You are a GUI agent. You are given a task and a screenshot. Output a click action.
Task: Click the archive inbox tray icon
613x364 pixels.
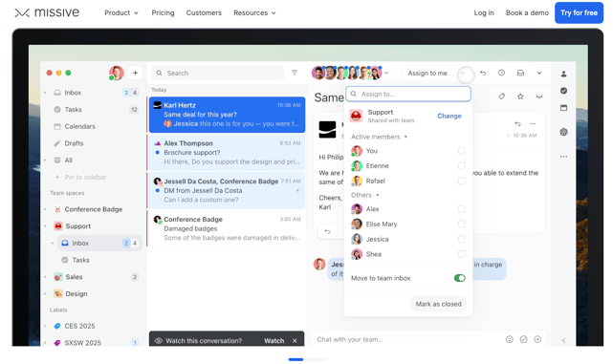[x=520, y=73]
